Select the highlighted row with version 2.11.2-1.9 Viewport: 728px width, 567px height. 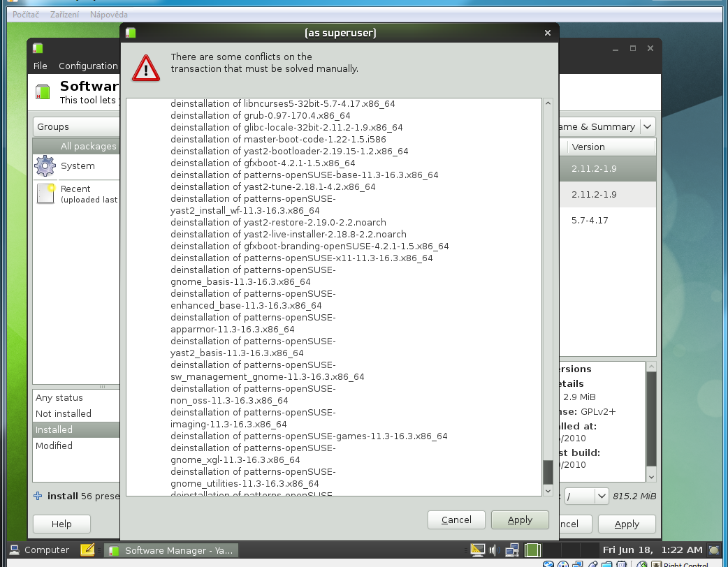click(608, 168)
